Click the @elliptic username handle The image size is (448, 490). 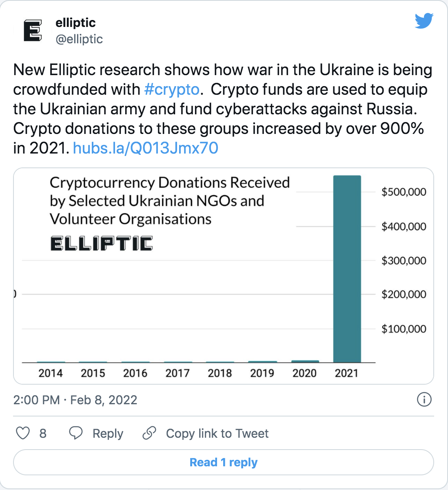point(79,39)
